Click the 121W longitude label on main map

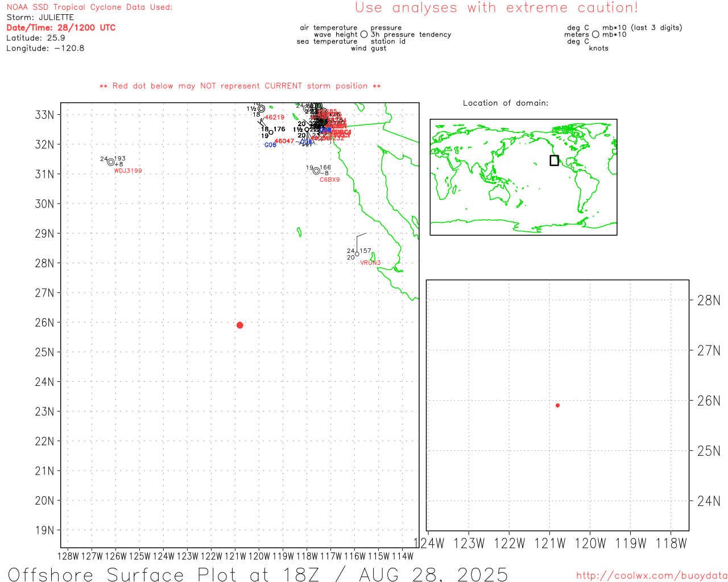[x=235, y=556]
